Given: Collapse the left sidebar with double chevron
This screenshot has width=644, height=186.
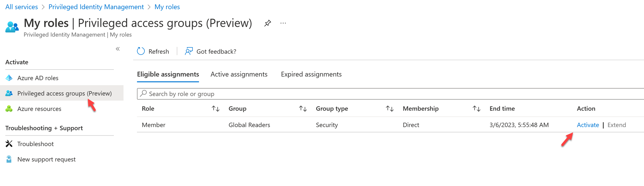Looking at the screenshot, I should tap(118, 49).
